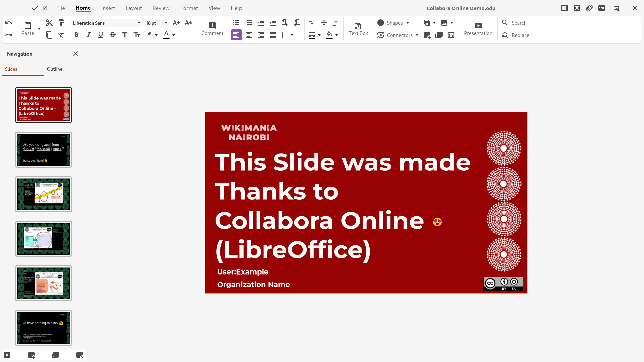Align text to top icon
The image size is (644, 362).
(x=312, y=23)
